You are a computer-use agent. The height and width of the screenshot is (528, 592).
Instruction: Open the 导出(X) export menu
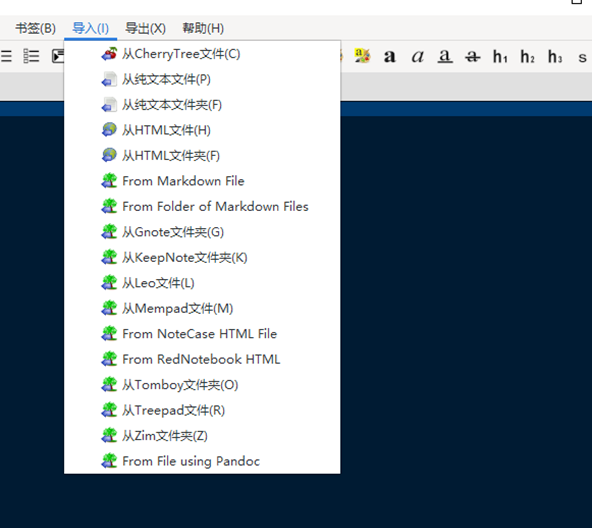pos(145,28)
